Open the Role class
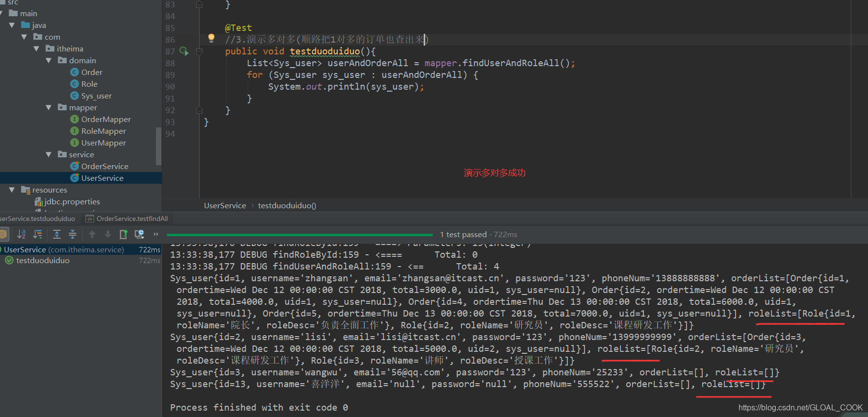Image resolution: width=868 pixels, height=417 pixels. [89, 84]
